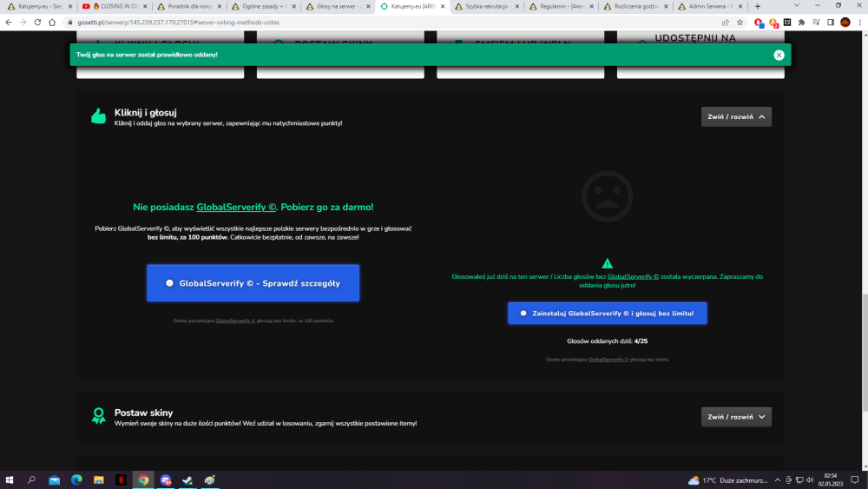Click GlobalServerify link under Sprawdź szczegóły button
This screenshot has width=868, height=489.
click(235, 320)
